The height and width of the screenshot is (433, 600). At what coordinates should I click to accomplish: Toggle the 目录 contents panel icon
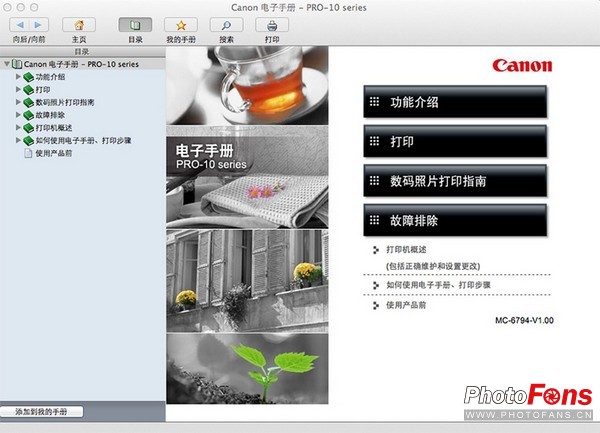[134, 24]
